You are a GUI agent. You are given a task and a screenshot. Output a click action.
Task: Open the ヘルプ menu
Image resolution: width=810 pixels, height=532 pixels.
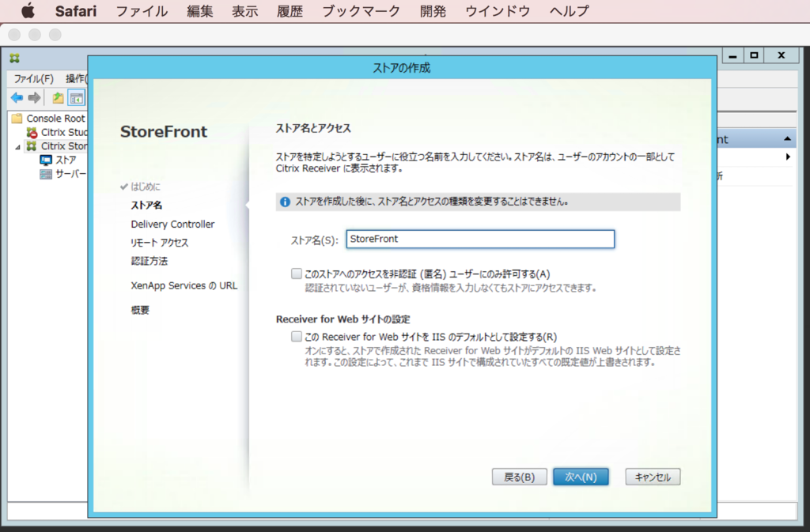coord(570,11)
